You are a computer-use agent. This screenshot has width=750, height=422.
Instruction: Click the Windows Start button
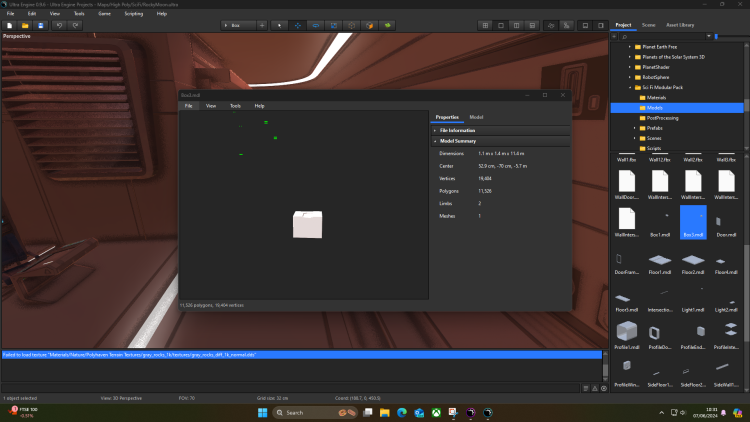(x=263, y=412)
